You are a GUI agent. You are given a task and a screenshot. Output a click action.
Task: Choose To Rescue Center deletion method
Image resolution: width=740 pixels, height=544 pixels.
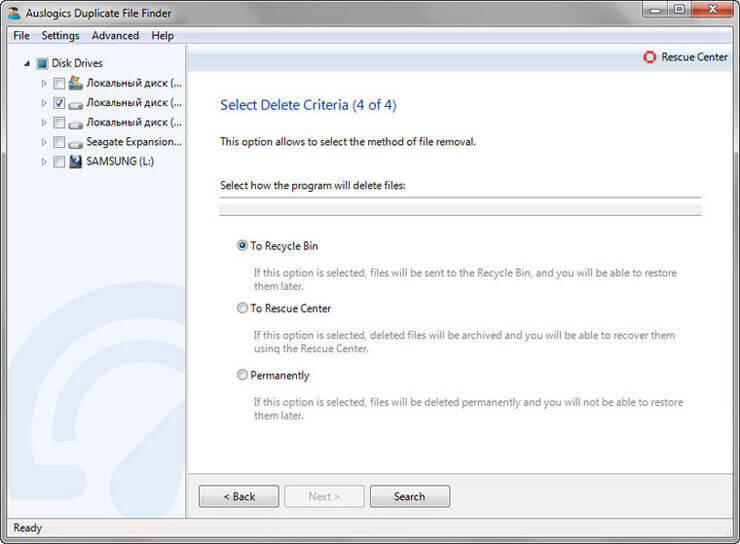tap(242, 309)
